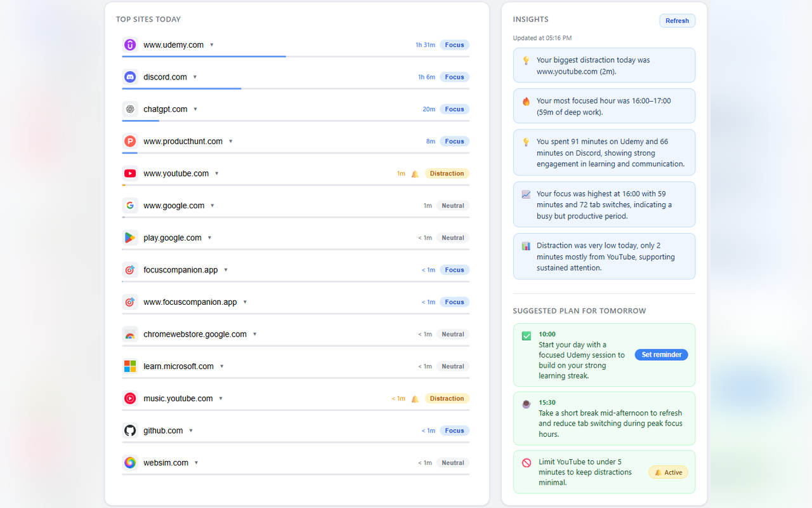Click the lightbulb icon on the Udemy and Discord insight
The image size is (812, 508).
point(526,142)
